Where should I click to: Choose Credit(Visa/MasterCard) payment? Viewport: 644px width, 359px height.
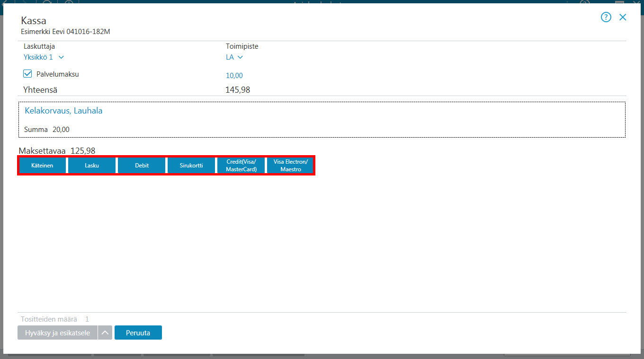point(241,166)
